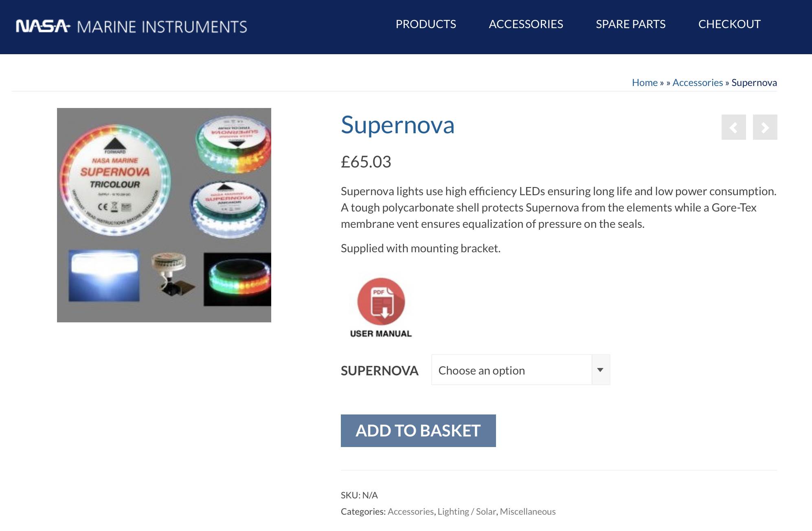Click the £65.03 price text
The width and height of the screenshot is (812, 531).
[x=366, y=162]
